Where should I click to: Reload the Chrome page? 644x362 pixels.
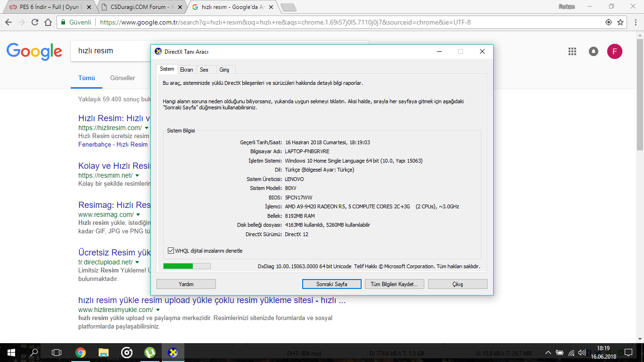[35, 22]
